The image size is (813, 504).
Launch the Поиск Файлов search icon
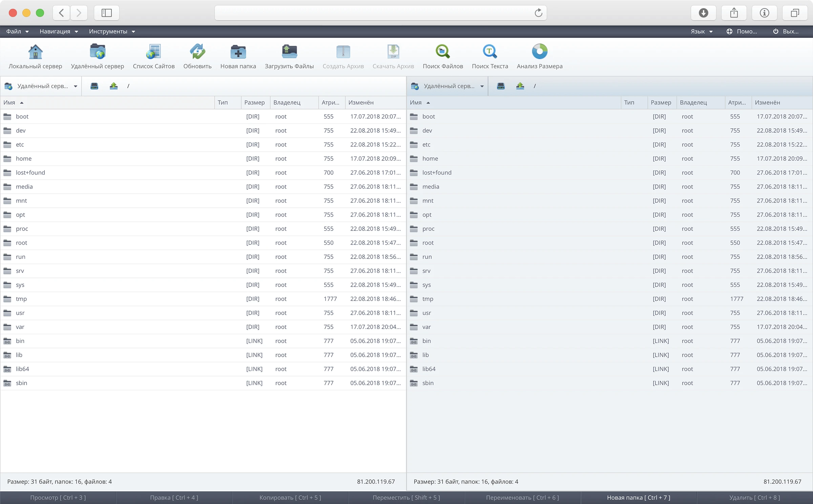tap(442, 52)
